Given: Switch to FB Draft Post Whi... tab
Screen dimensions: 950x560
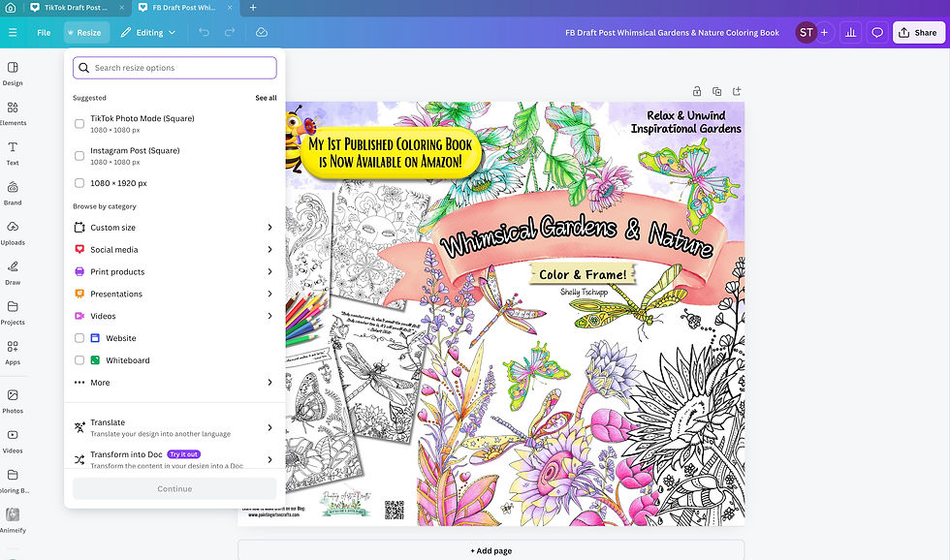Looking at the screenshot, I should click(x=185, y=7).
